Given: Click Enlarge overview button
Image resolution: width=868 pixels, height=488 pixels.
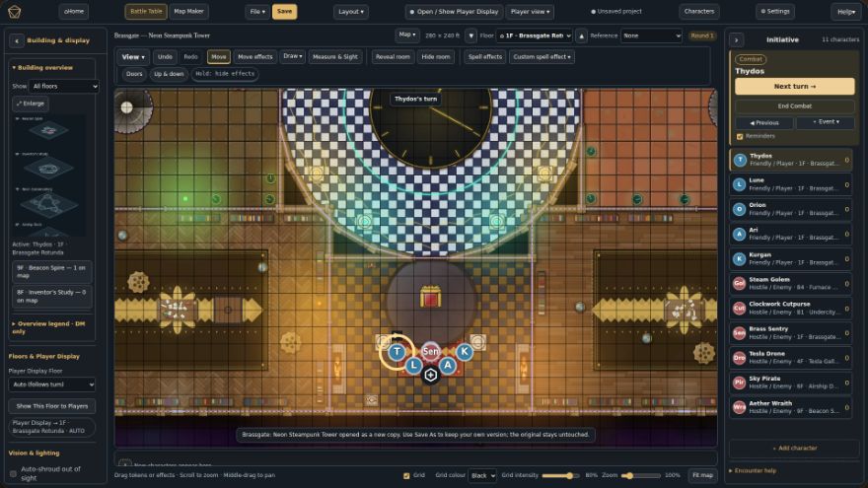Looking at the screenshot, I should point(31,104).
